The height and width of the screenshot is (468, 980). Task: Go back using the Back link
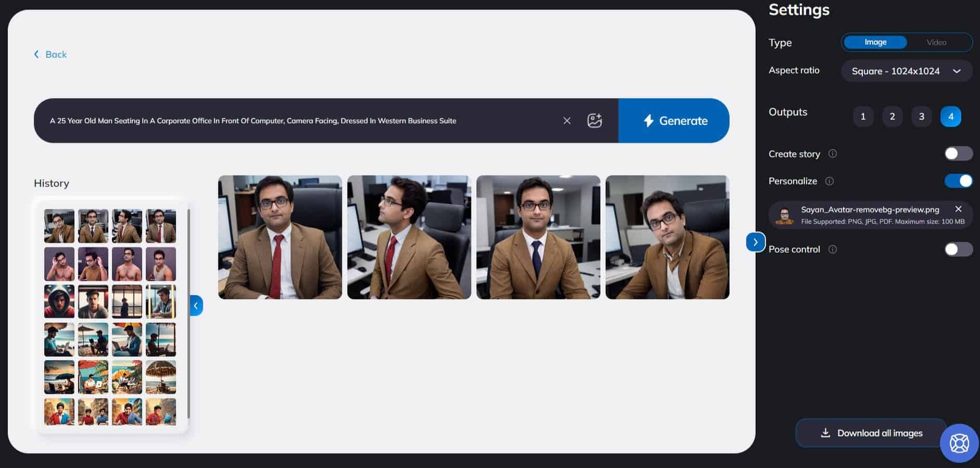[50, 55]
